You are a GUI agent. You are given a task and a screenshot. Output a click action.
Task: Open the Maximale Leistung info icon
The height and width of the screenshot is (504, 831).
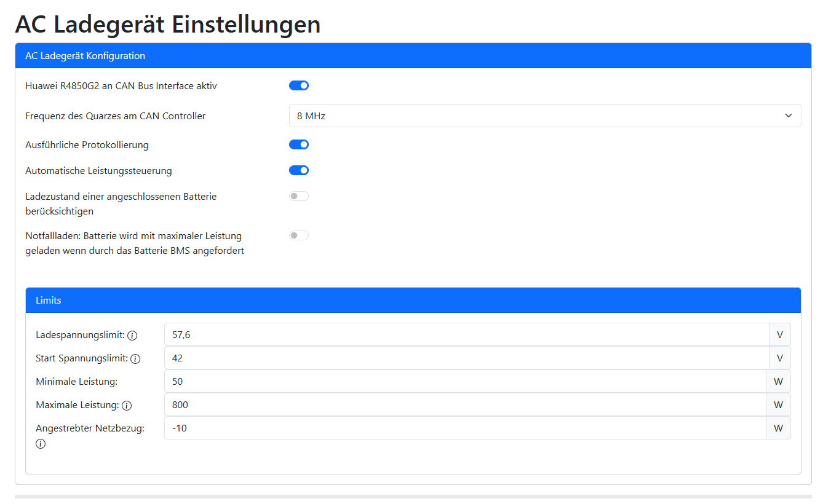[128, 405]
